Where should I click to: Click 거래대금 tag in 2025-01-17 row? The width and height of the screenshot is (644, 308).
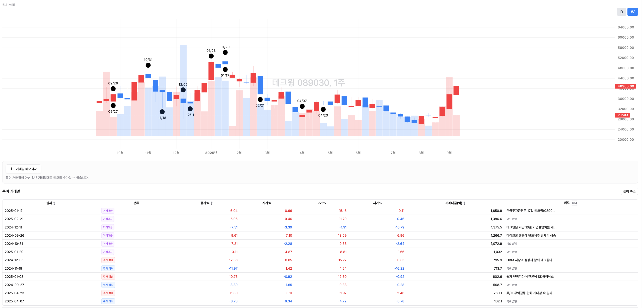click(x=108, y=211)
